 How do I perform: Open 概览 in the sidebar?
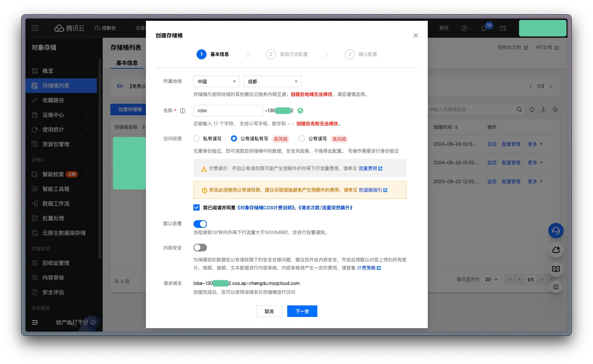(48, 71)
